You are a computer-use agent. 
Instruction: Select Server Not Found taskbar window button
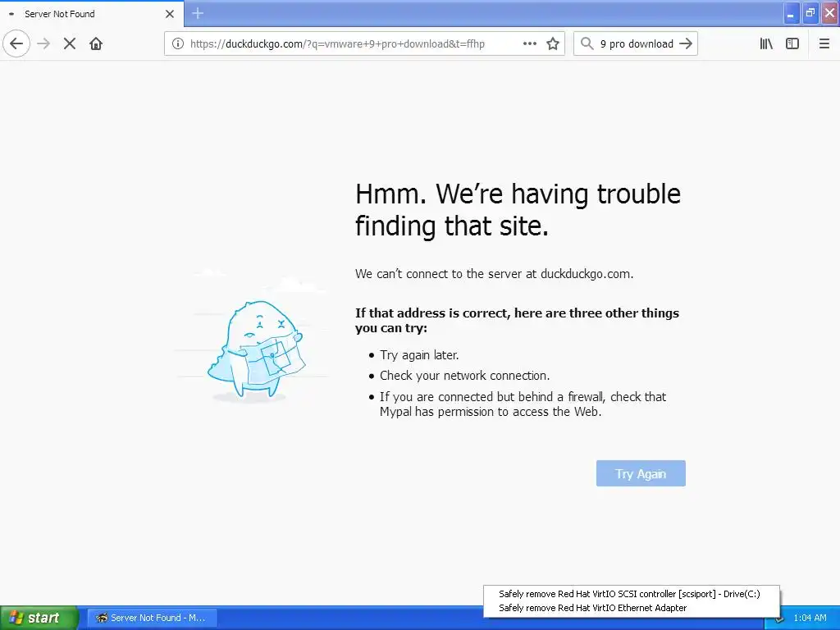click(x=152, y=618)
